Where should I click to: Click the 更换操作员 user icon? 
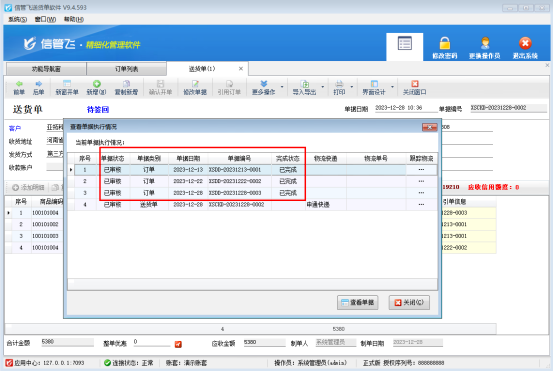click(485, 43)
